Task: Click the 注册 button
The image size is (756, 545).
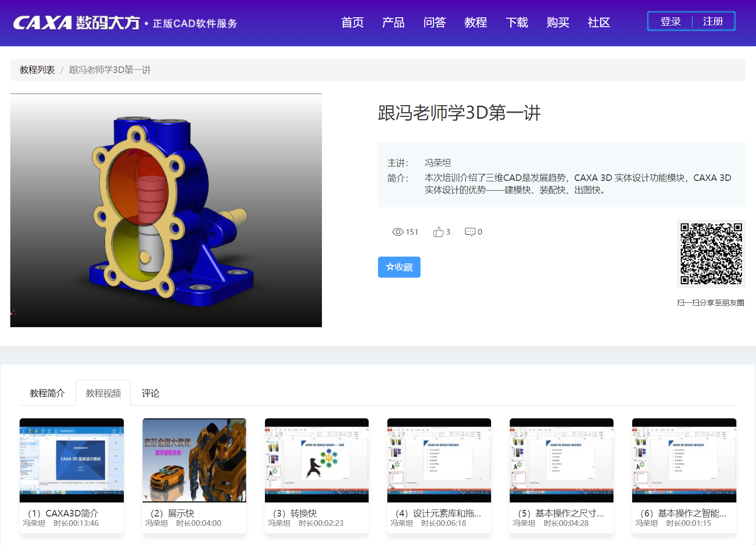Action: [x=713, y=22]
